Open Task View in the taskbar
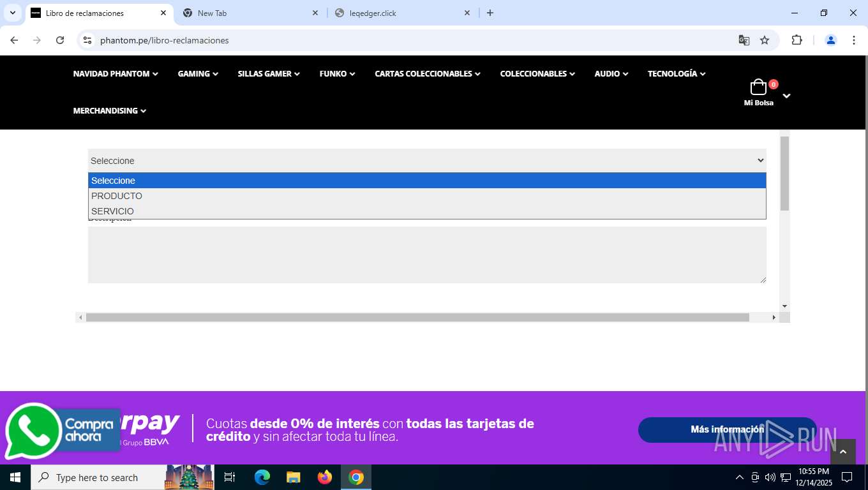The width and height of the screenshot is (868, 490). pos(230,477)
